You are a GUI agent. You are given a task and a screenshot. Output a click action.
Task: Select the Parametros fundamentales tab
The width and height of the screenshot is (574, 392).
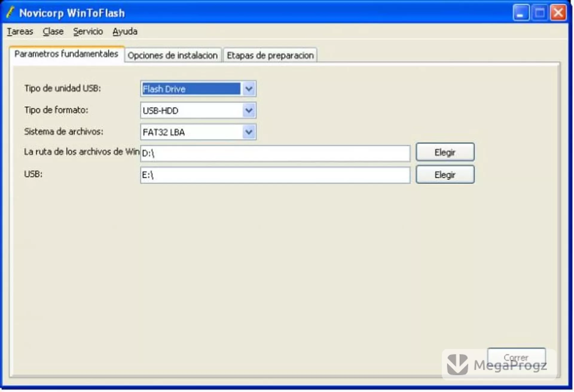[x=66, y=54]
